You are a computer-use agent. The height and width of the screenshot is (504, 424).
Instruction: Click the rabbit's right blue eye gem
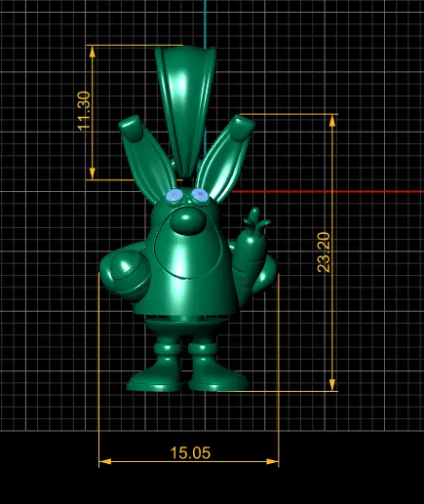[x=199, y=195]
